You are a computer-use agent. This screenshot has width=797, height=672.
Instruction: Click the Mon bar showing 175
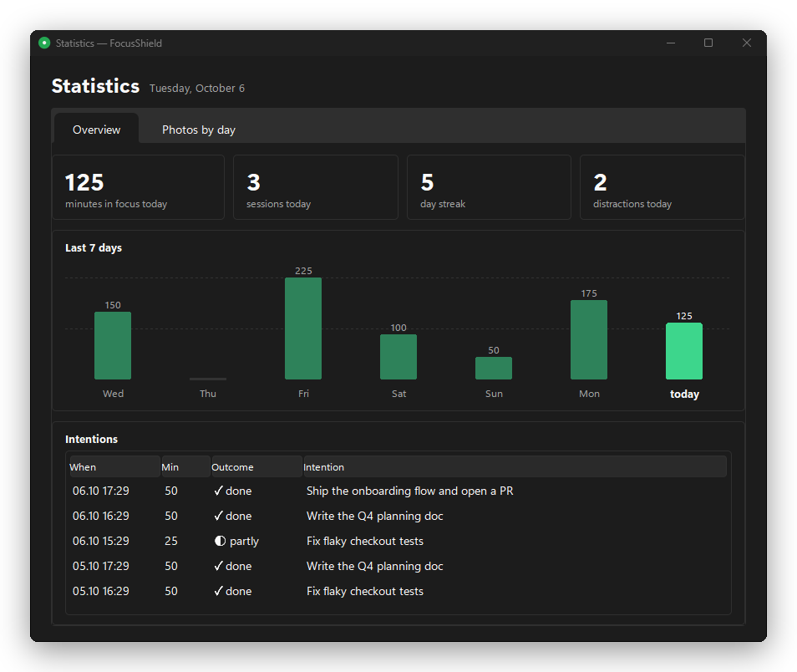pos(589,340)
